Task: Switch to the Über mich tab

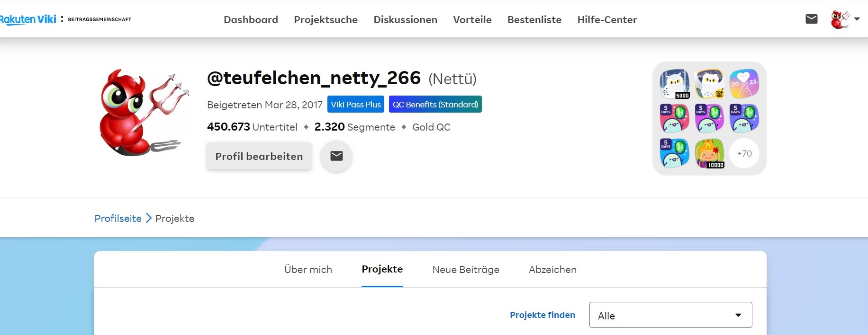Action: pos(308,270)
